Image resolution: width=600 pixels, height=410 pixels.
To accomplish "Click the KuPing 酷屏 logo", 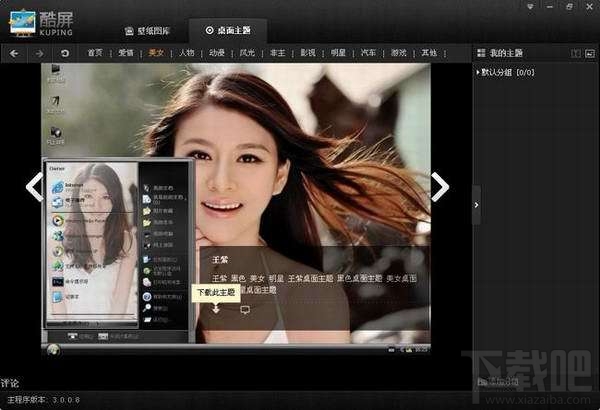I will [x=41, y=23].
